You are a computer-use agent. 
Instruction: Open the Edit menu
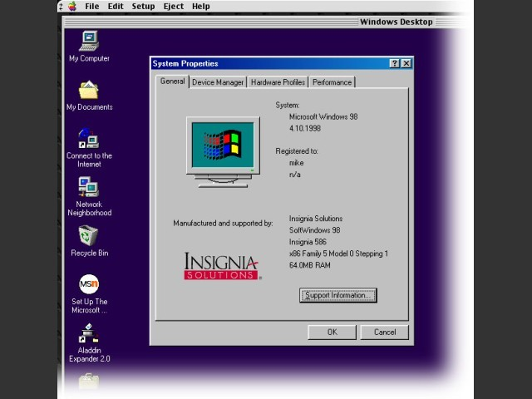coord(116,6)
